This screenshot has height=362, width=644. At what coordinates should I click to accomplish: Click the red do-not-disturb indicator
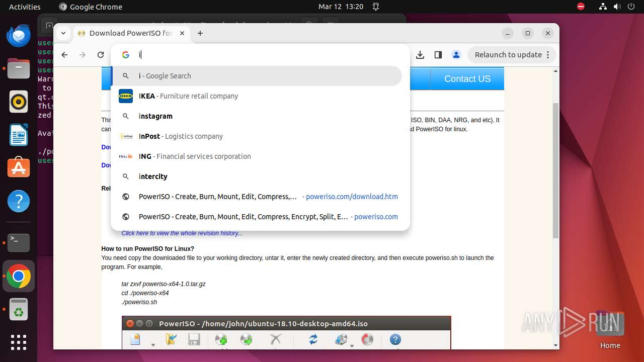coord(581,7)
